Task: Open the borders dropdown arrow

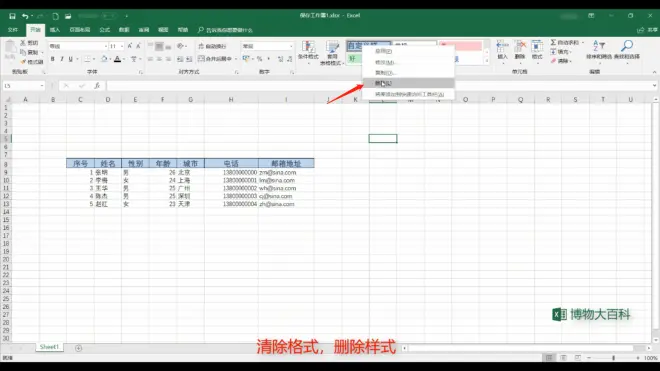Action: pos(94,59)
